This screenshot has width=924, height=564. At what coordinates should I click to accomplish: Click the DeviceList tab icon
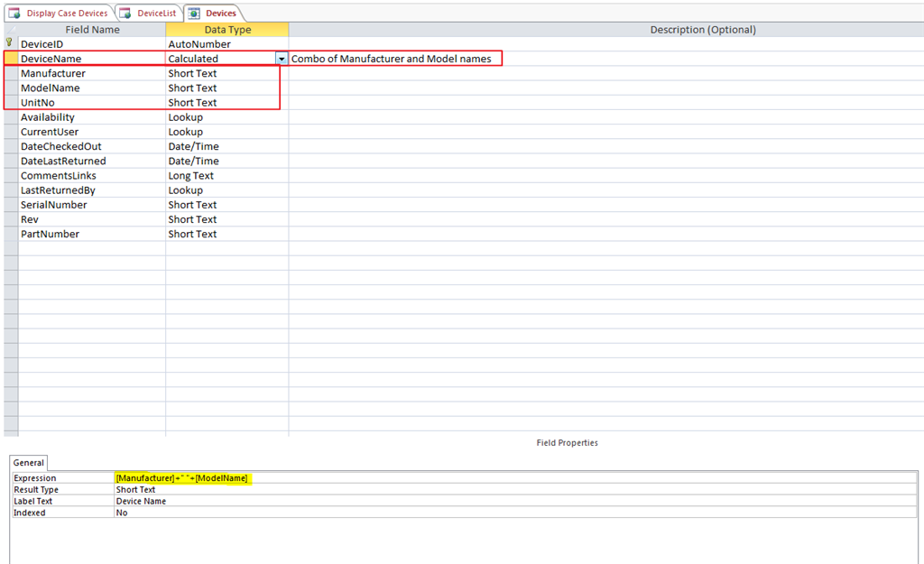(x=125, y=13)
